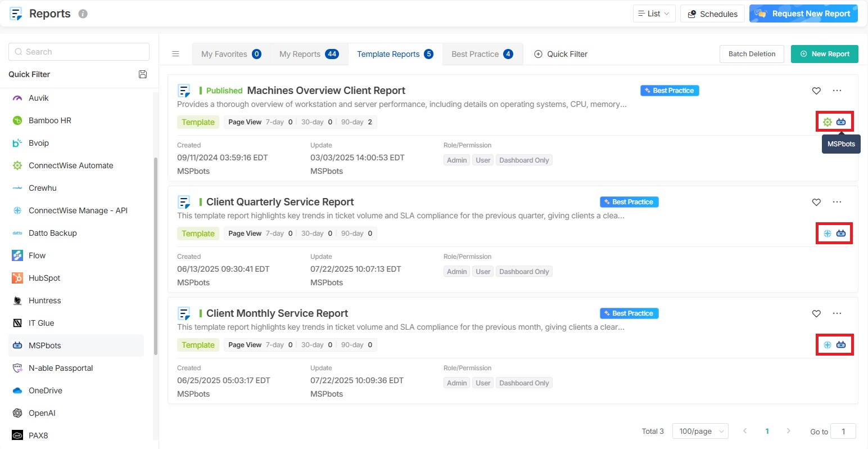Click the info icon beside Reports title
The image size is (868, 449).
point(83,14)
